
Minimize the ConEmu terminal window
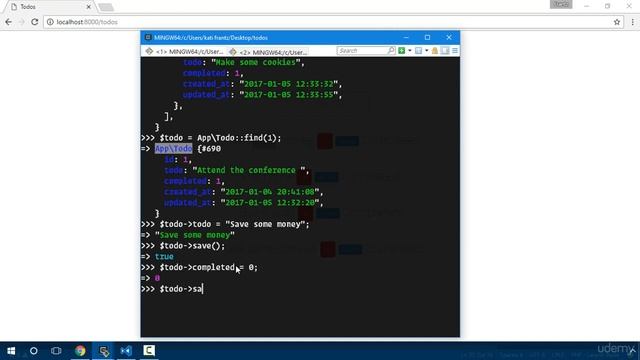pyautogui.click(x=406, y=37)
